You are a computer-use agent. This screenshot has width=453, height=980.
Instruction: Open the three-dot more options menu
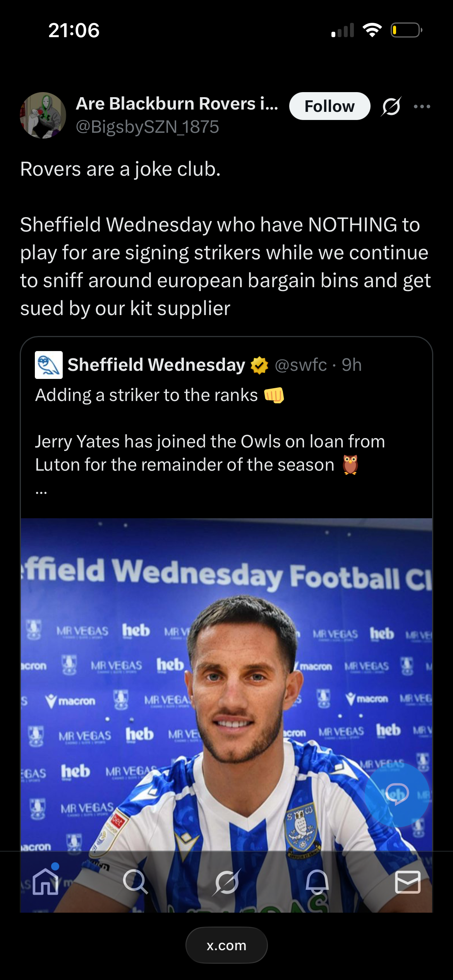[422, 106]
